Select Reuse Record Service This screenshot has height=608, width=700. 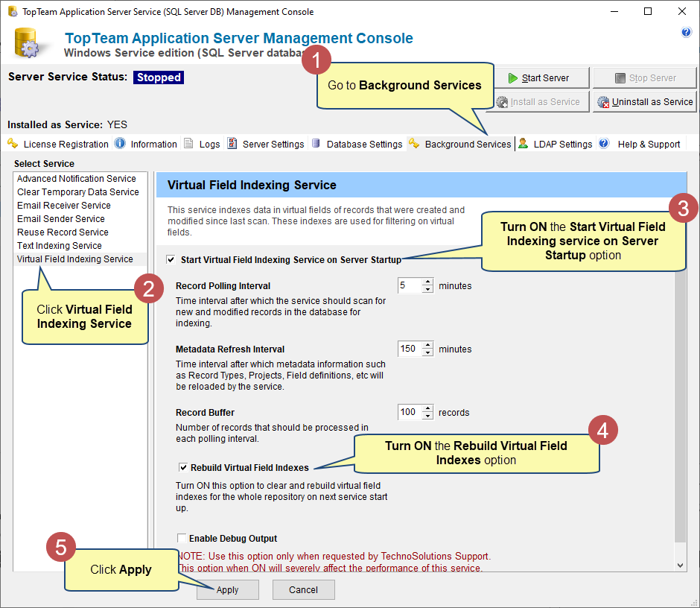coord(80,232)
